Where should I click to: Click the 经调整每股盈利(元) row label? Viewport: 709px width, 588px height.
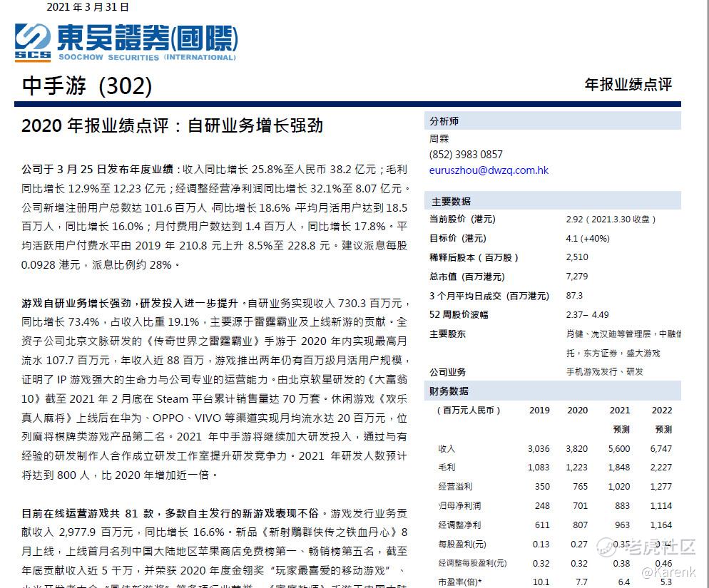click(472, 564)
